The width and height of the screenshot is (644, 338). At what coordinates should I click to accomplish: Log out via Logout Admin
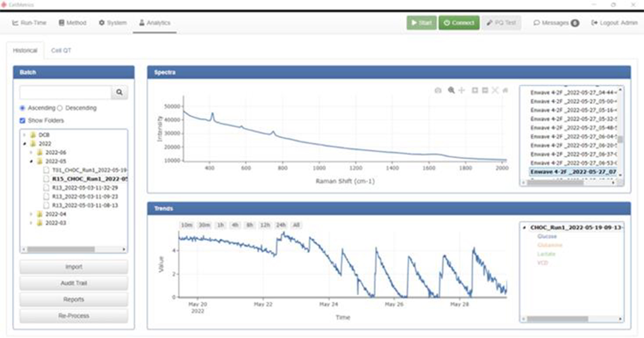click(x=614, y=23)
